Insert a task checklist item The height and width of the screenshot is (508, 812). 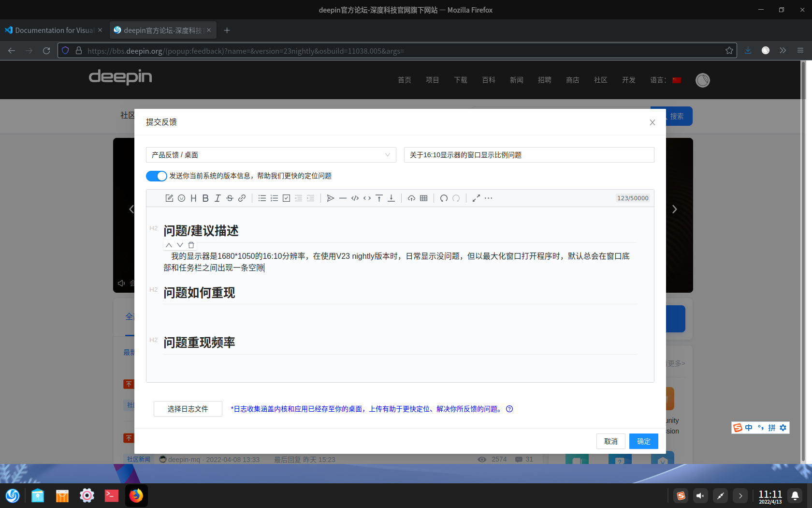coord(286,198)
